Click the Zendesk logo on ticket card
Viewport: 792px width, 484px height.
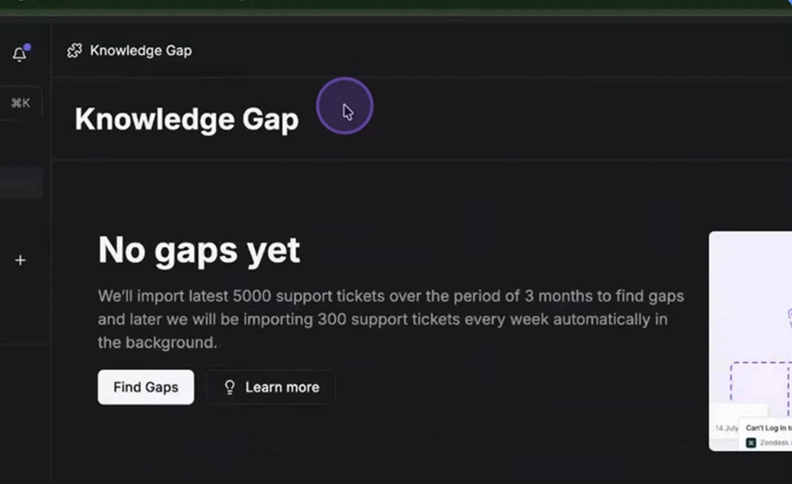[751, 442]
